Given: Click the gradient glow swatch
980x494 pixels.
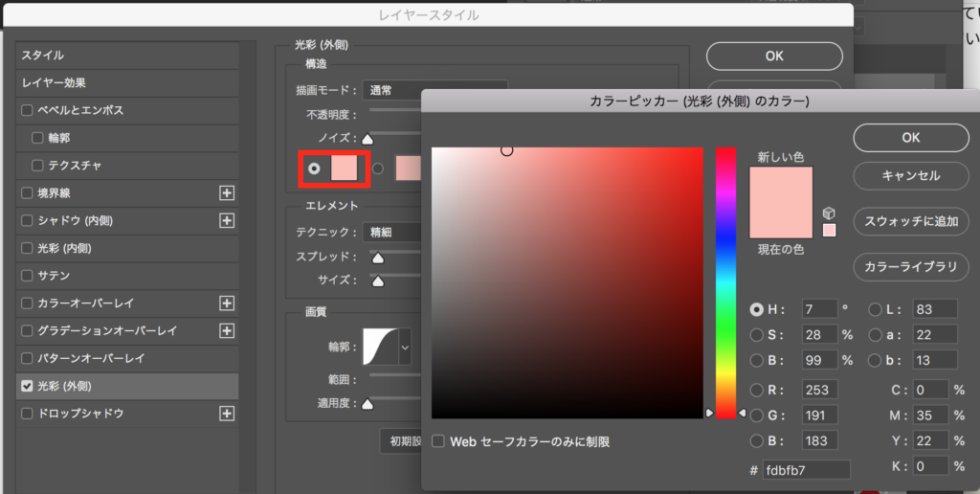Looking at the screenshot, I should tap(409, 168).
